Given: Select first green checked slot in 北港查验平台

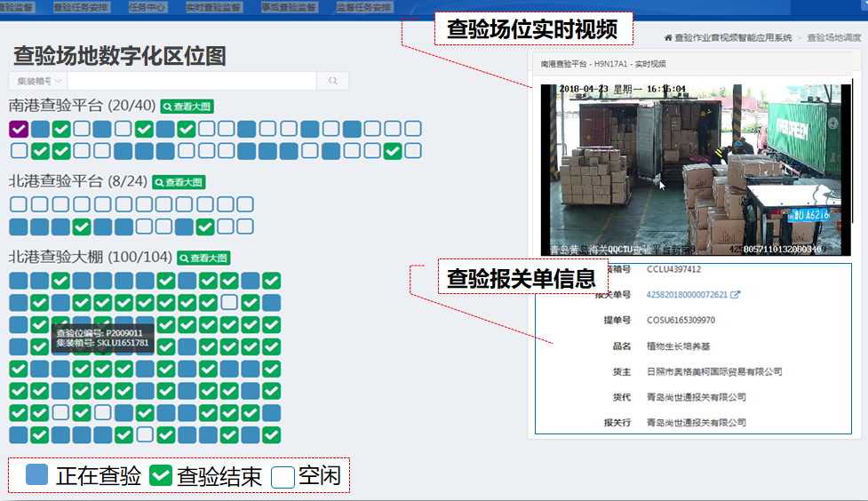Looking at the screenshot, I should [82, 227].
